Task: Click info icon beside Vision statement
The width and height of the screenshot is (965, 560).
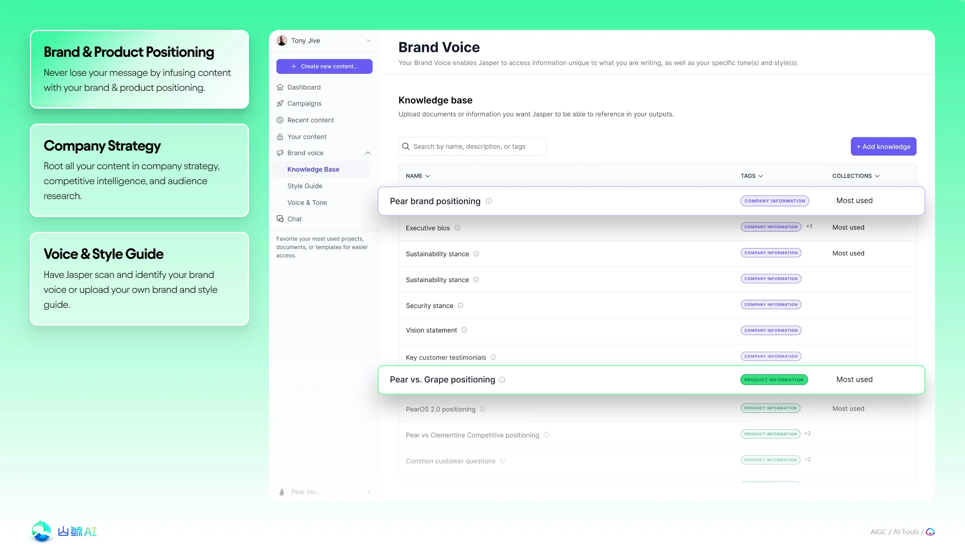Action: [x=464, y=330]
